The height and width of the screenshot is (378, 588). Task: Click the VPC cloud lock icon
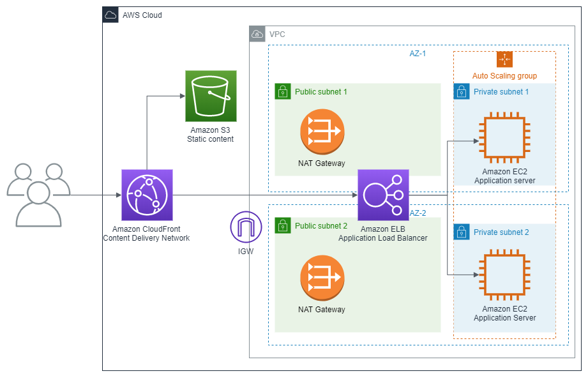(x=257, y=34)
